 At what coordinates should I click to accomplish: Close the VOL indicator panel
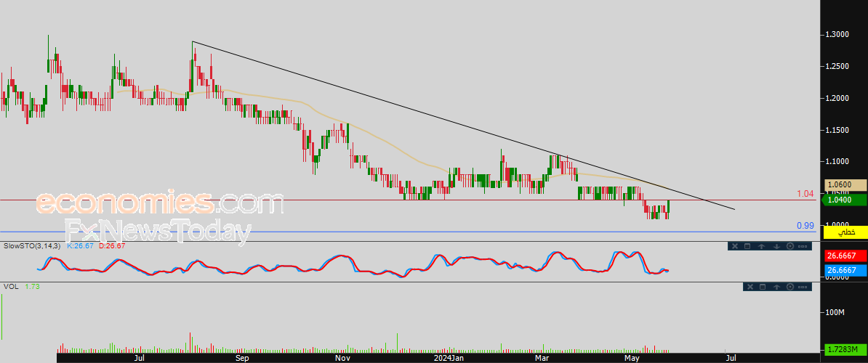point(750,287)
